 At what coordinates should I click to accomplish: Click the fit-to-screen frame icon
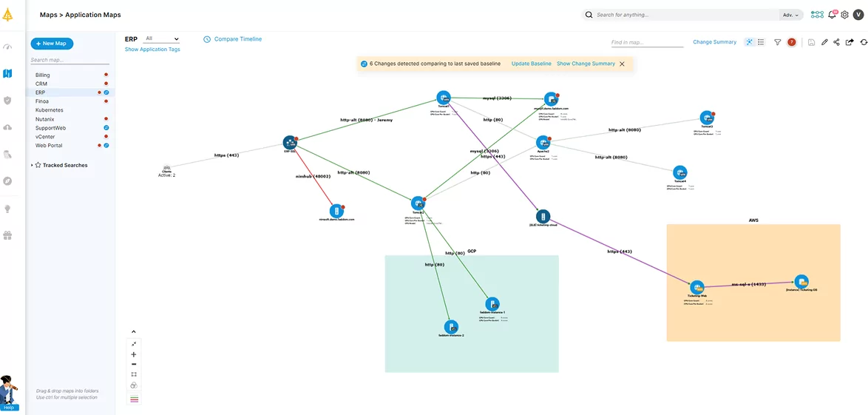coord(134,374)
